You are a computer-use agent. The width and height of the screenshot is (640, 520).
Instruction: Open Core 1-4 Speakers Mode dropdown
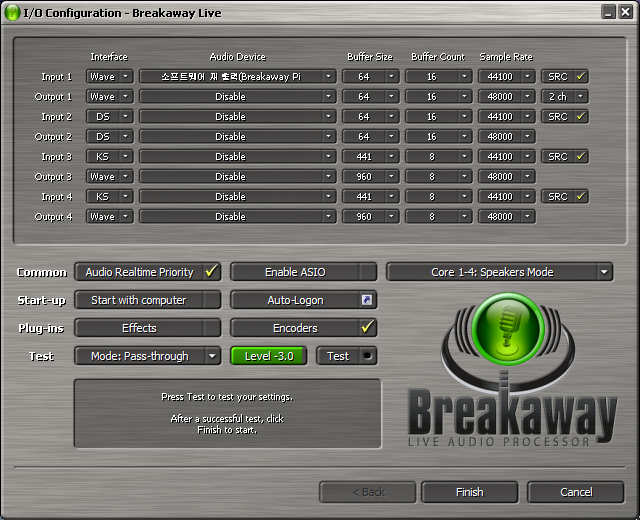(499, 272)
